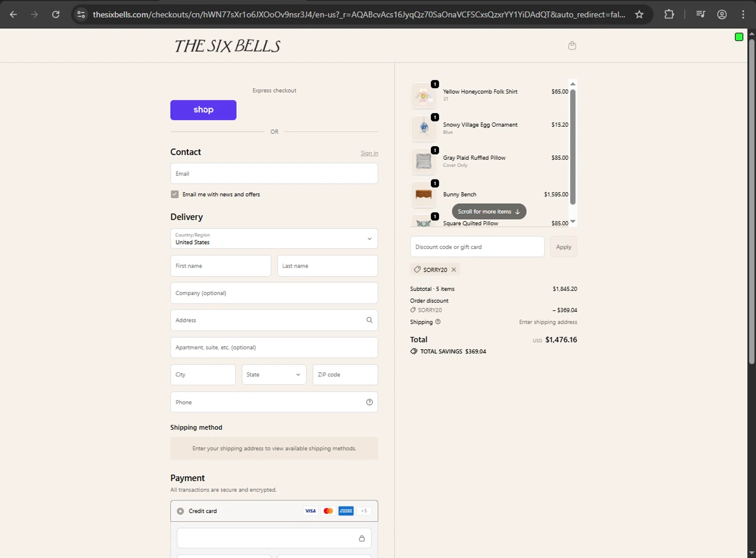Click the Subtotal value $1,845.20
Screen dimensions: 756x558
point(565,289)
